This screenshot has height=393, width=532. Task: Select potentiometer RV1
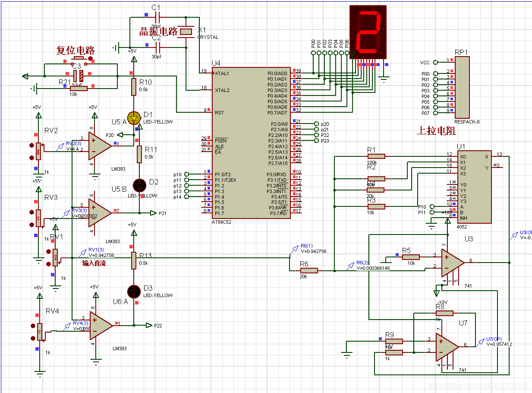[x=55, y=257]
